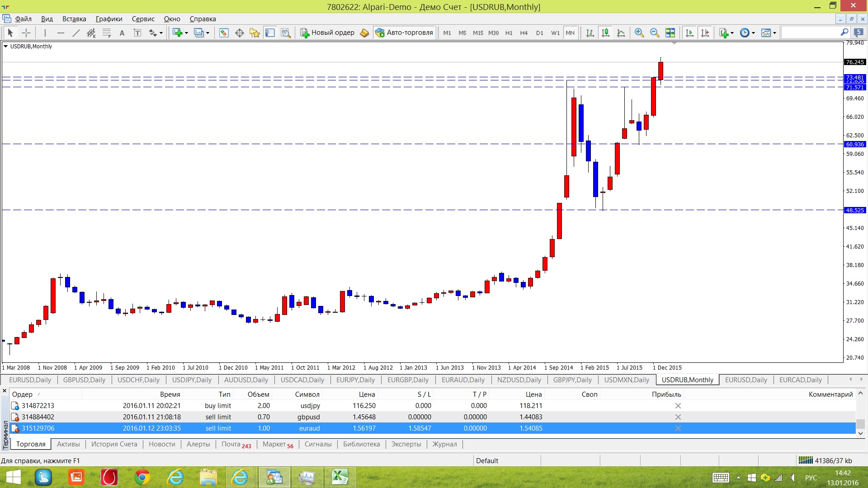The image size is (868, 488).
Task: Click the Новый ордер button
Action: pos(328,33)
